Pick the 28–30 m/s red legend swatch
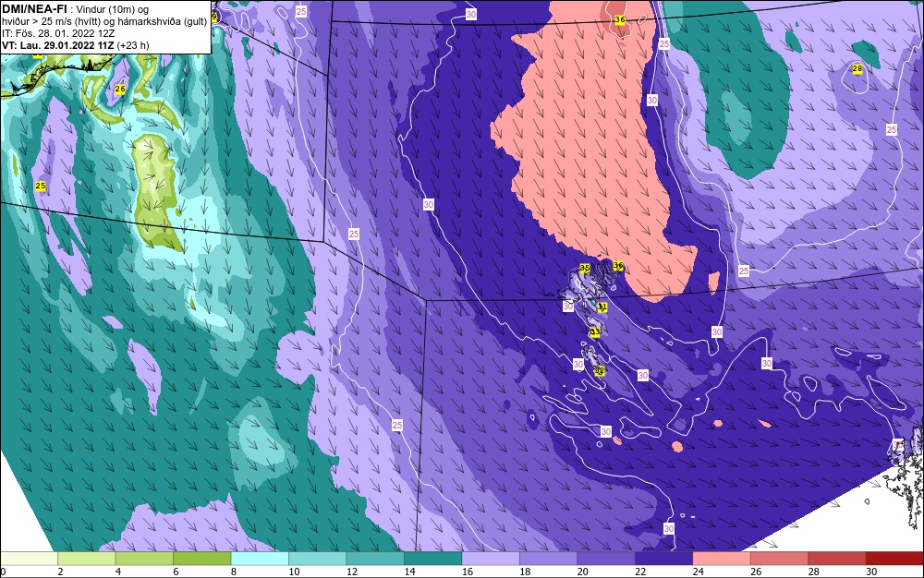Screen dimensions: 924x578 pos(837,559)
